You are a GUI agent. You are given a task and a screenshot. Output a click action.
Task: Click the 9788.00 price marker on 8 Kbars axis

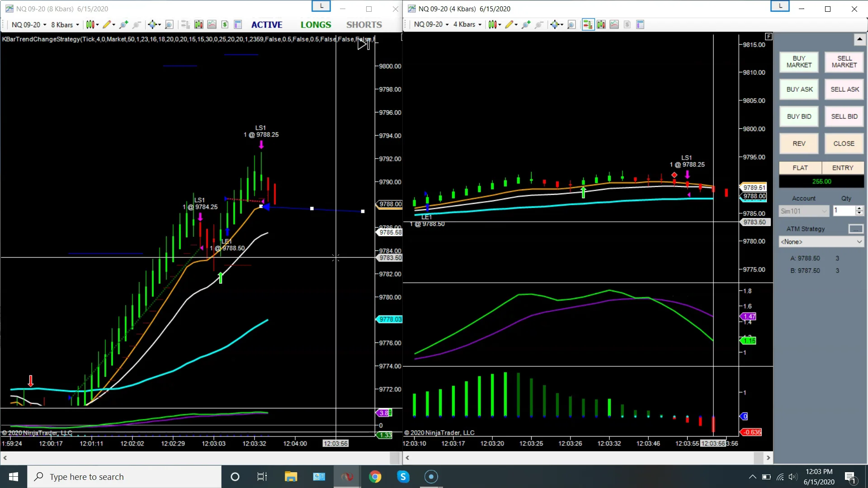click(x=390, y=204)
